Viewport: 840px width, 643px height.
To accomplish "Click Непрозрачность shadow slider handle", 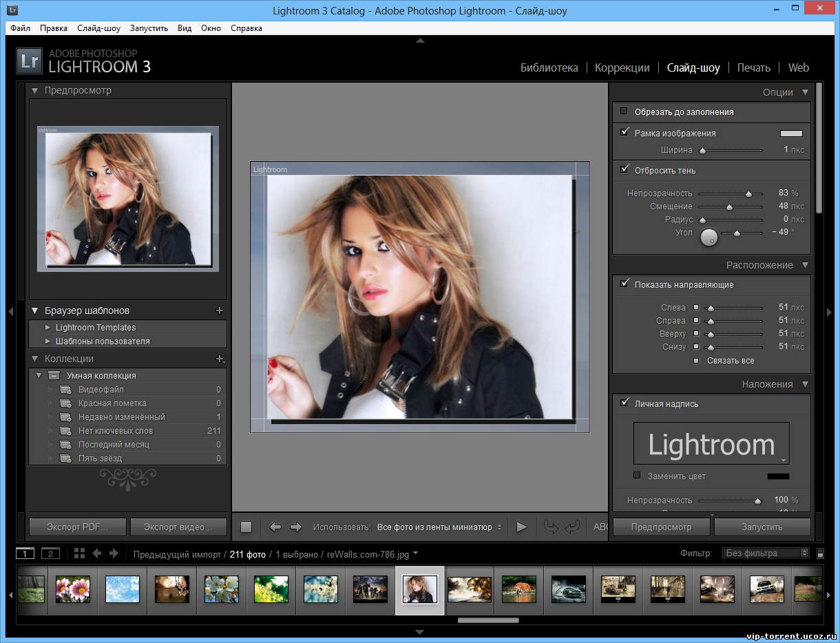I will point(749,194).
